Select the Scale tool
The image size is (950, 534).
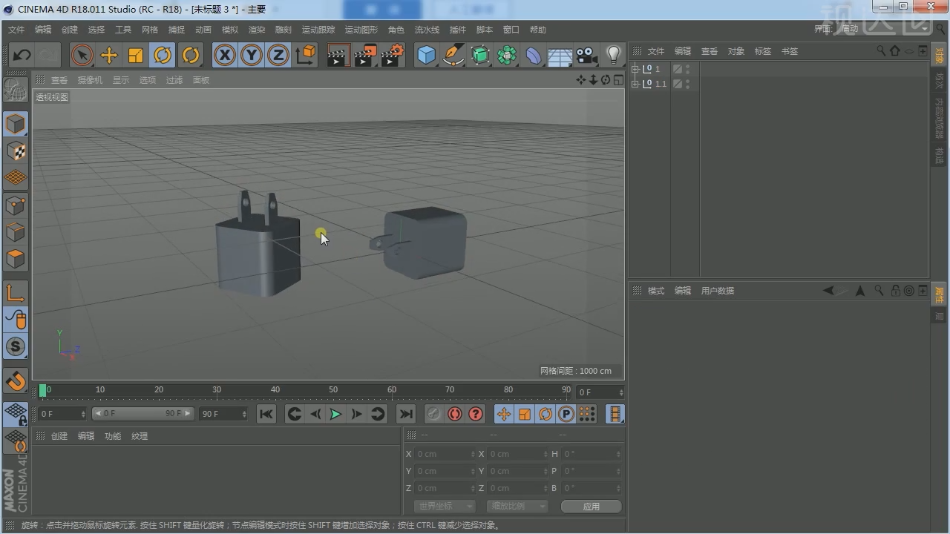[x=136, y=55]
